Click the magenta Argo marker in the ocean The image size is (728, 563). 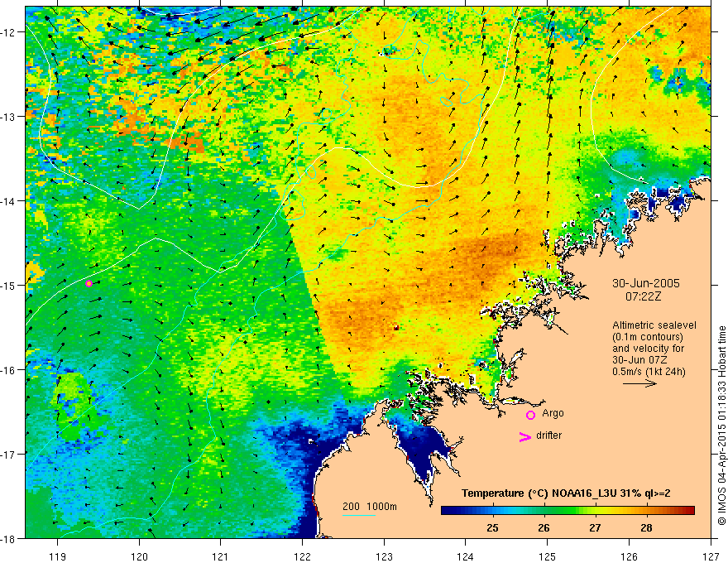pyautogui.click(x=89, y=283)
